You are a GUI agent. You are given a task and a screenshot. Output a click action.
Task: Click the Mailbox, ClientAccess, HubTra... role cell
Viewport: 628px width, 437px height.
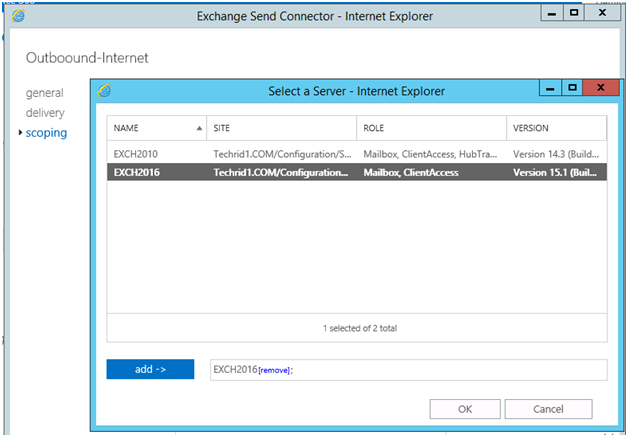(x=430, y=154)
